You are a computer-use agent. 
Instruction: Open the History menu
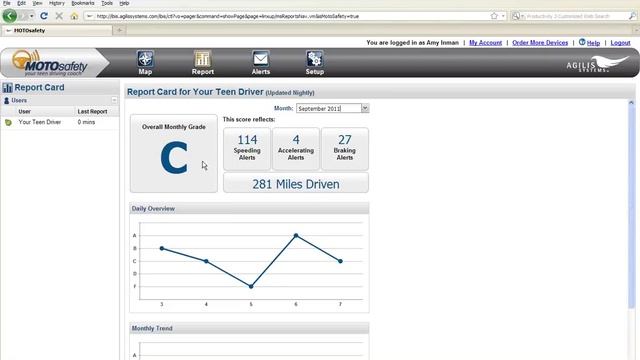click(x=57, y=3)
